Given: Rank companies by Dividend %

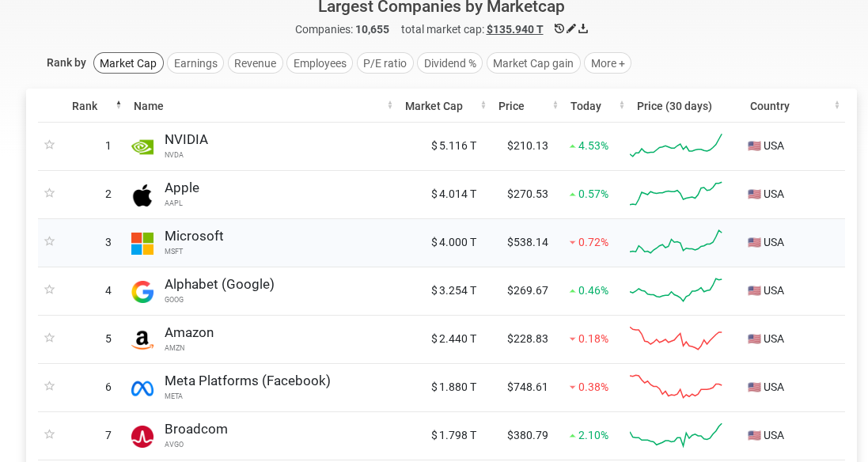Looking at the screenshot, I should (x=449, y=63).
